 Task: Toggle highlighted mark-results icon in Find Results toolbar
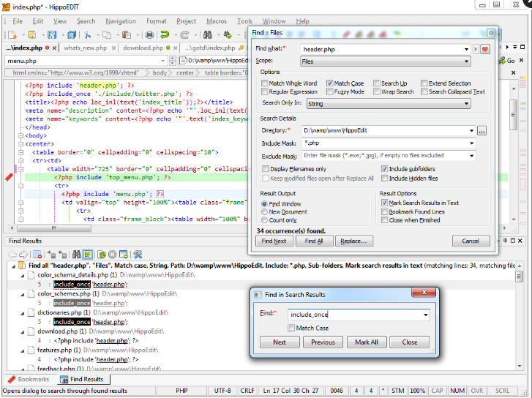(88, 255)
